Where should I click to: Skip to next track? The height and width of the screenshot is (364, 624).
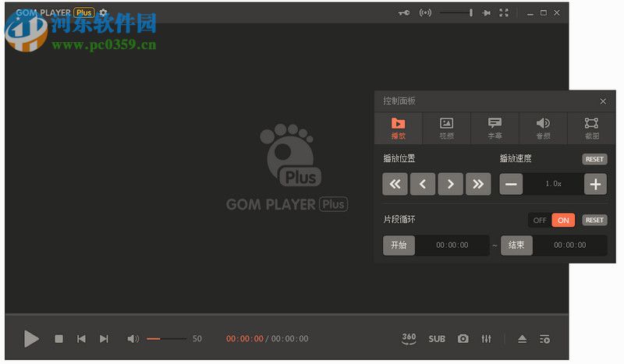104,339
